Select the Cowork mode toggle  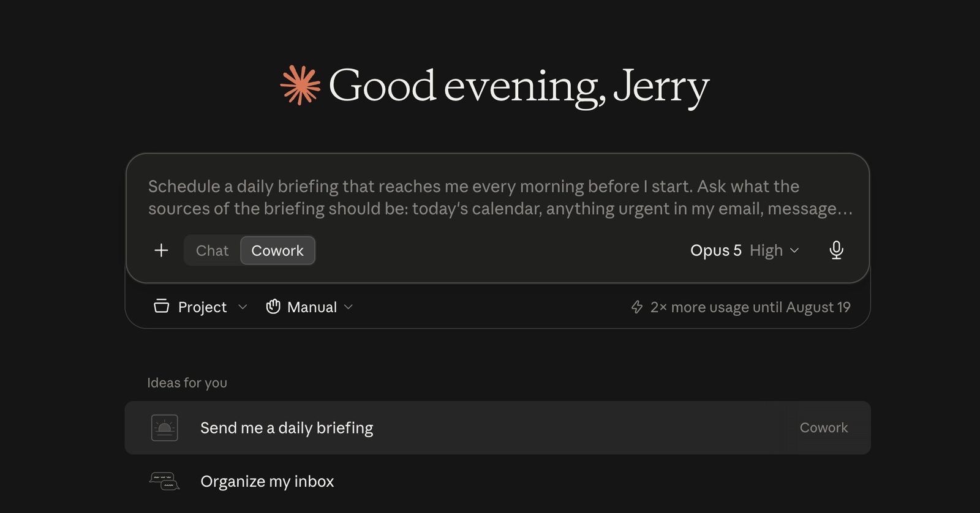coord(277,250)
